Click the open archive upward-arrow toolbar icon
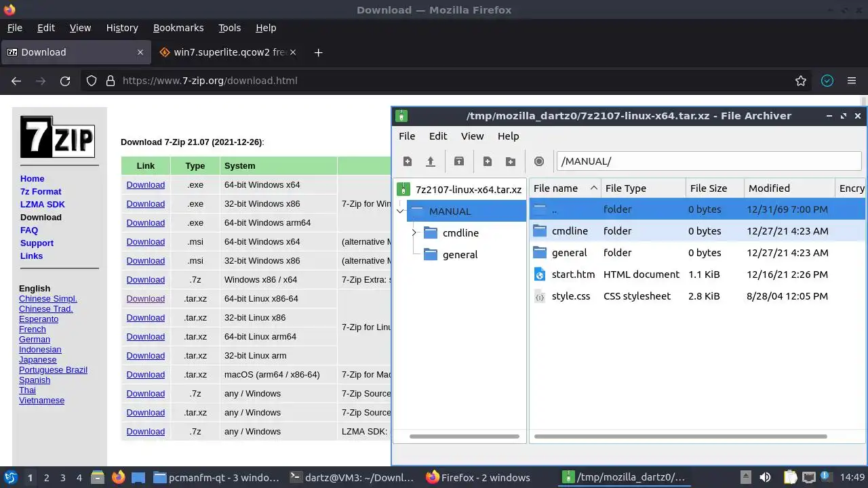Screen dimensions: 868x488 430,161
